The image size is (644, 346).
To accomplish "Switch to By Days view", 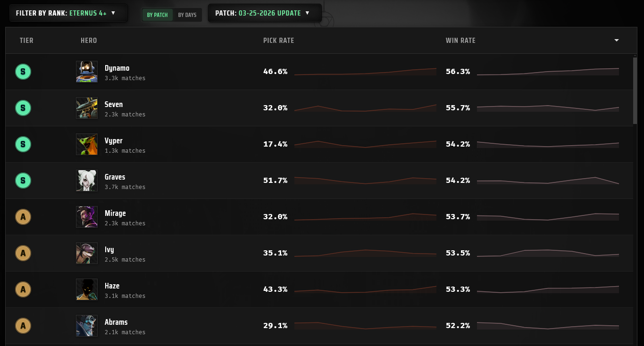I will (187, 15).
